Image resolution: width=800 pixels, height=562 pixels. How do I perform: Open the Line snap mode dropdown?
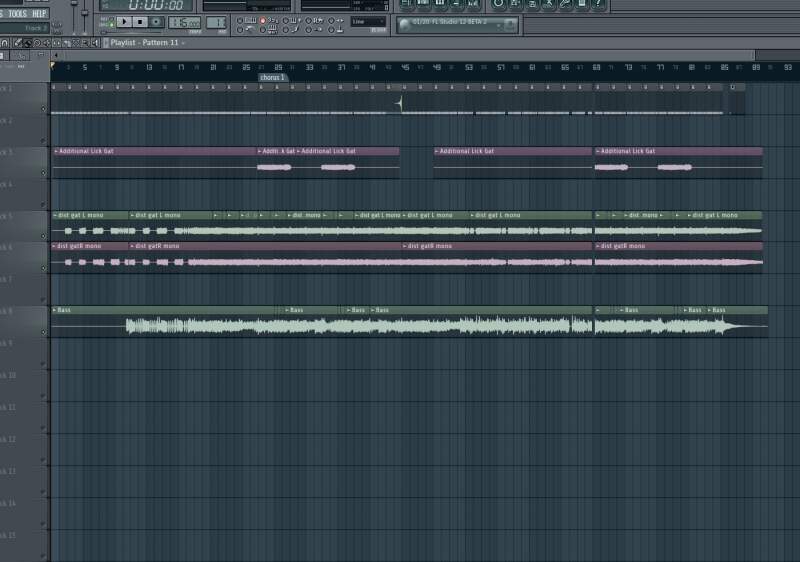tap(368, 22)
